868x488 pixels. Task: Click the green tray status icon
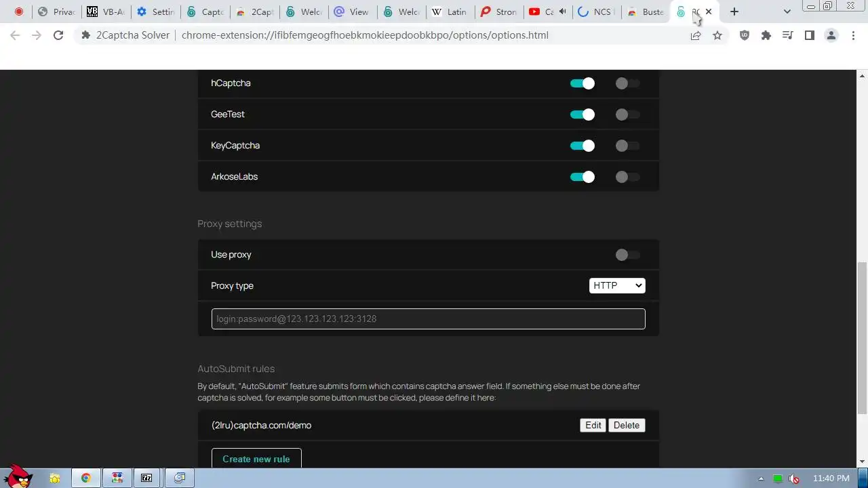pyautogui.click(x=778, y=479)
